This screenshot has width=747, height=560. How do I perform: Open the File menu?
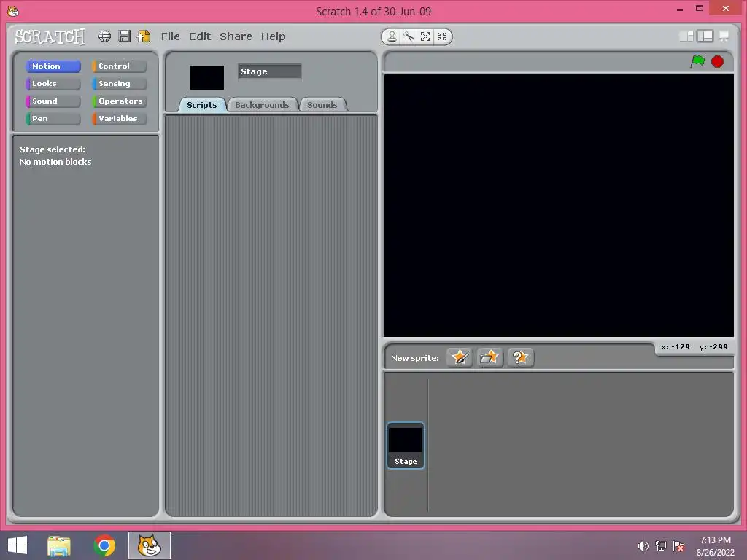pyautogui.click(x=170, y=36)
